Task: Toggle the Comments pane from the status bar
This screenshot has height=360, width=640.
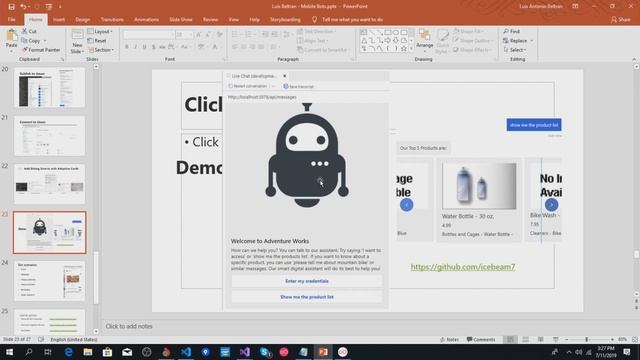Action: [x=481, y=340]
